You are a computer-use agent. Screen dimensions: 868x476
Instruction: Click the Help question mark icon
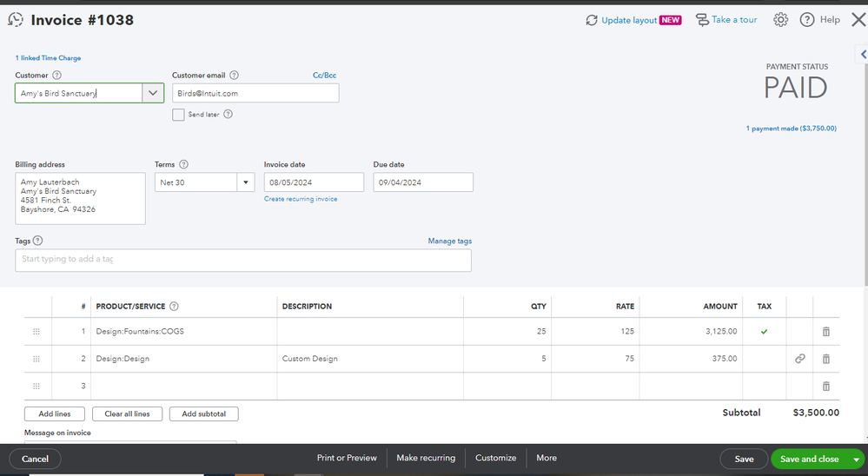(807, 20)
